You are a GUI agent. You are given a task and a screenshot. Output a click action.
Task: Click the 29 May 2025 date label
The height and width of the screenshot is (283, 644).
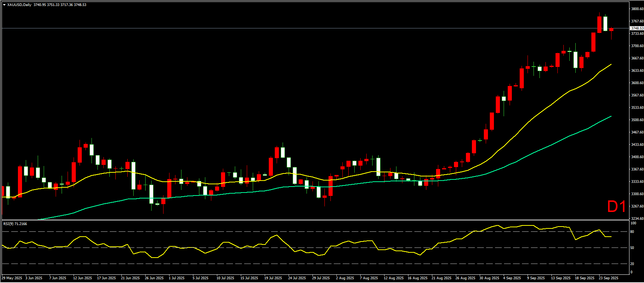(12, 278)
